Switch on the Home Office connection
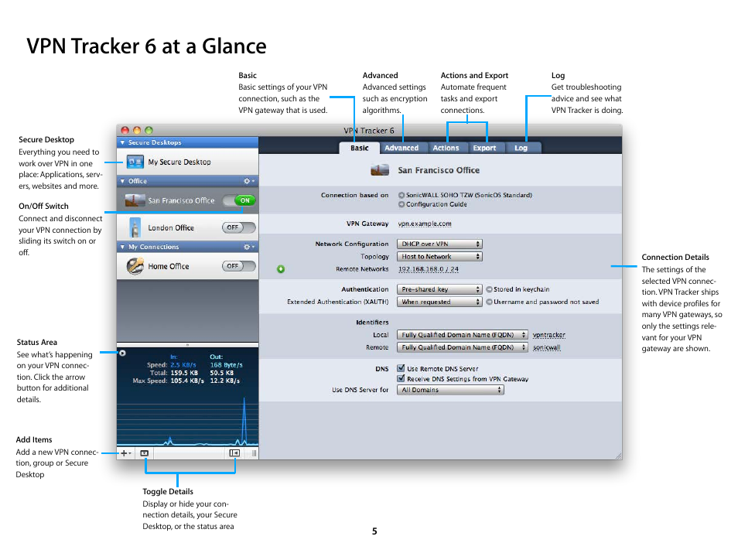Screen dimensions: 738x560 pos(239,266)
